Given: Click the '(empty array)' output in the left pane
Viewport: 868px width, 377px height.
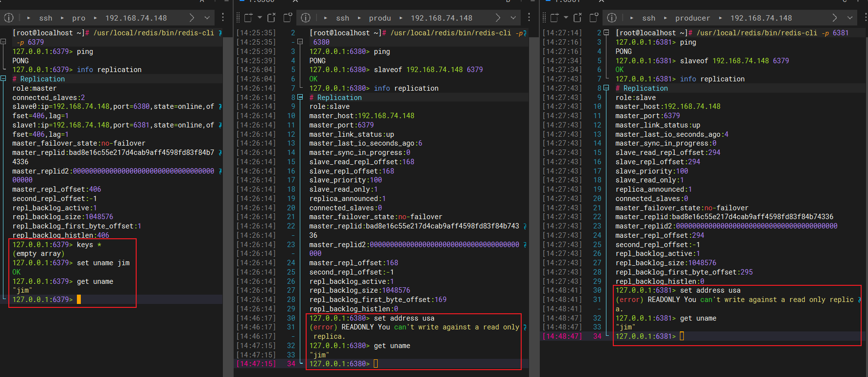Looking at the screenshot, I should click(x=39, y=253).
